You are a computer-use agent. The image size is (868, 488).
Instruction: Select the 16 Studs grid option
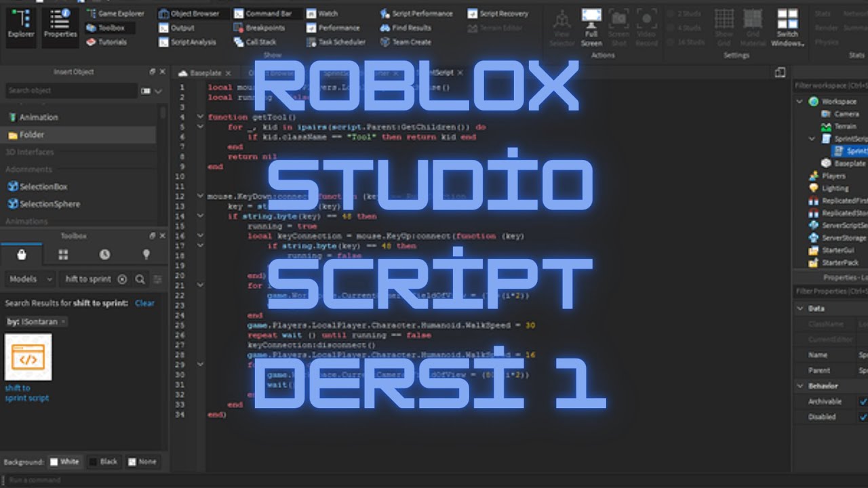(x=685, y=42)
